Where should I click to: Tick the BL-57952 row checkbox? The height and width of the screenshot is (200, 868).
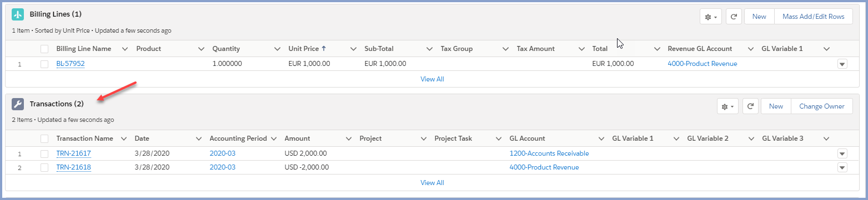[x=44, y=64]
